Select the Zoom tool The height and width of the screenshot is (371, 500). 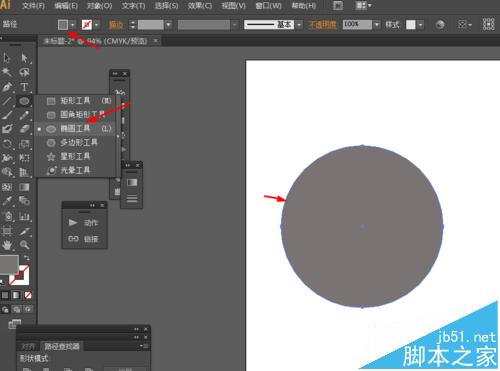click(x=24, y=245)
